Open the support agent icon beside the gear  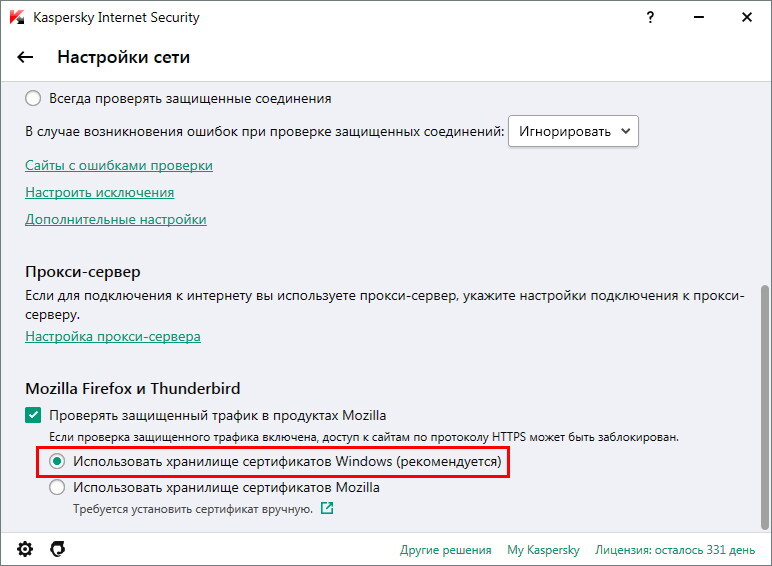(58, 549)
